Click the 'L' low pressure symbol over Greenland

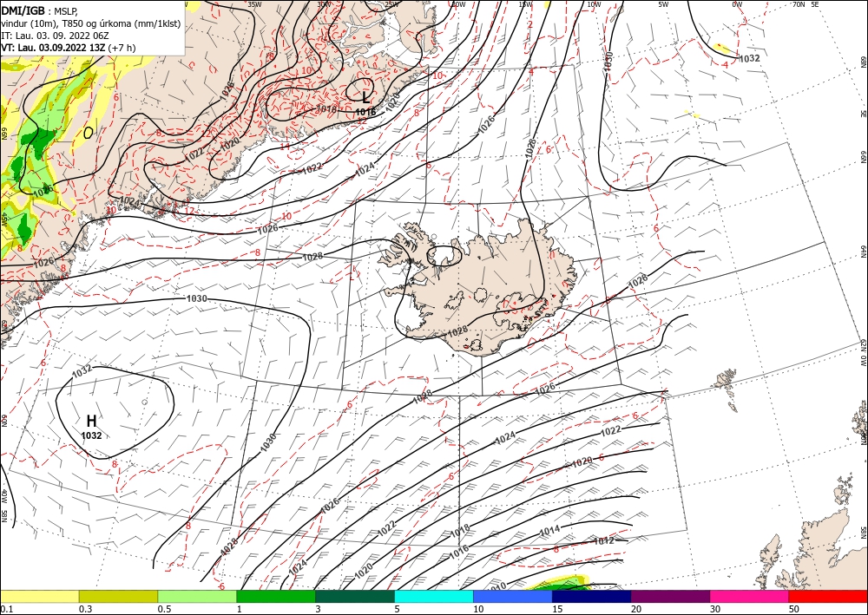(x=365, y=98)
